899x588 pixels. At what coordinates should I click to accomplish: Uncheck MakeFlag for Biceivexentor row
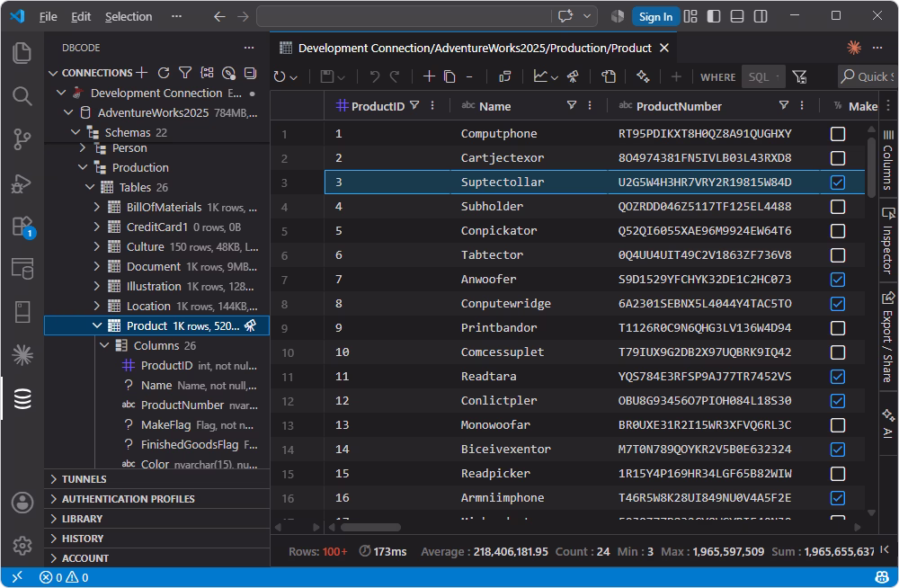point(838,450)
